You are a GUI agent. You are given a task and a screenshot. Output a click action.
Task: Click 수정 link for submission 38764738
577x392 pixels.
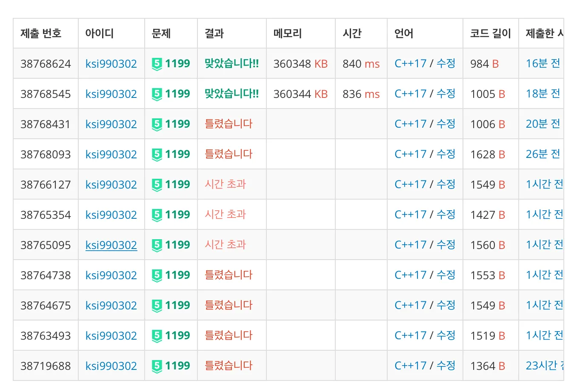coord(446,275)
